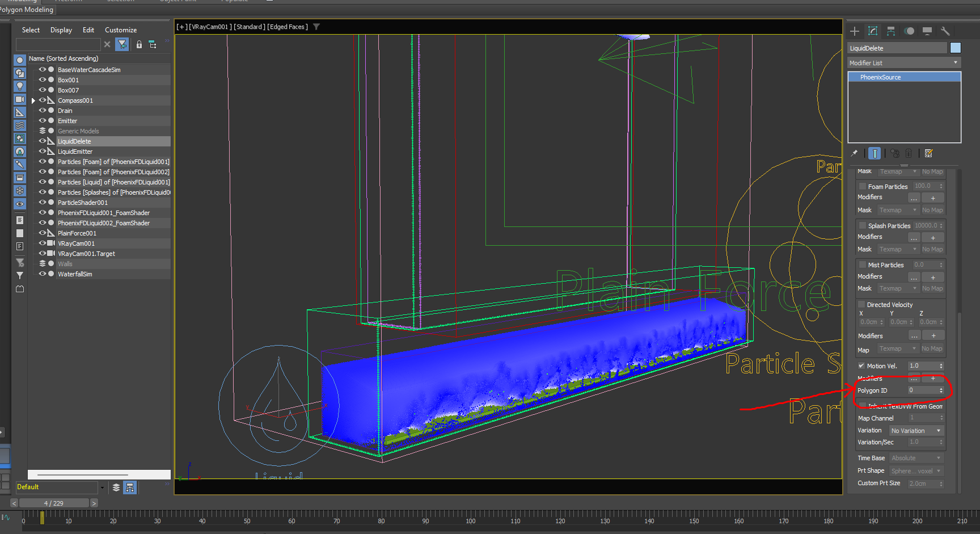Click the lock cell editing icon

139,44
